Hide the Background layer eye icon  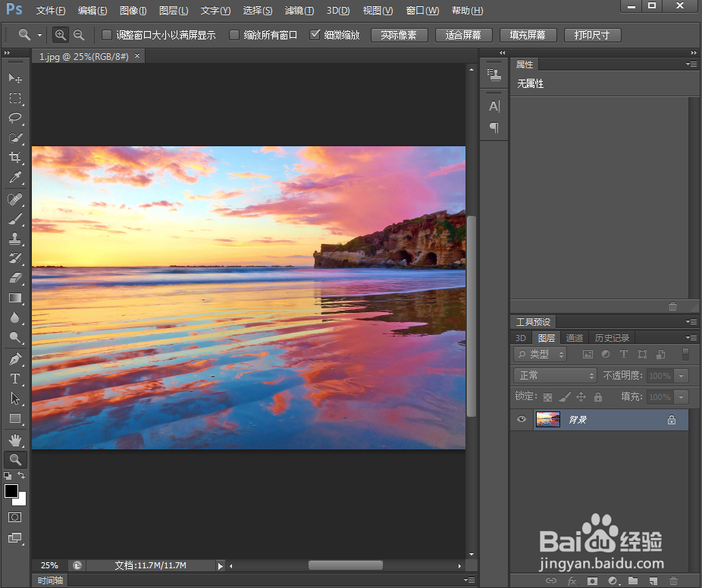coord(521,419)
